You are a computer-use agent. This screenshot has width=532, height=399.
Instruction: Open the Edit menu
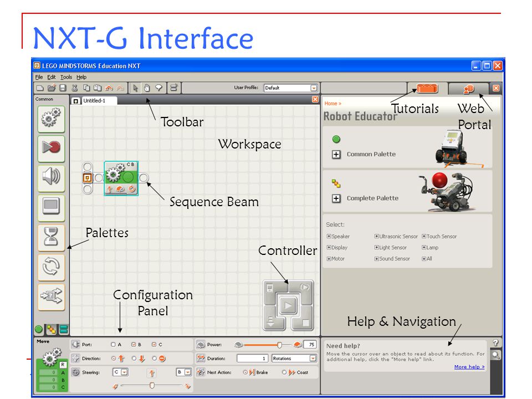(x=51, y=77)
